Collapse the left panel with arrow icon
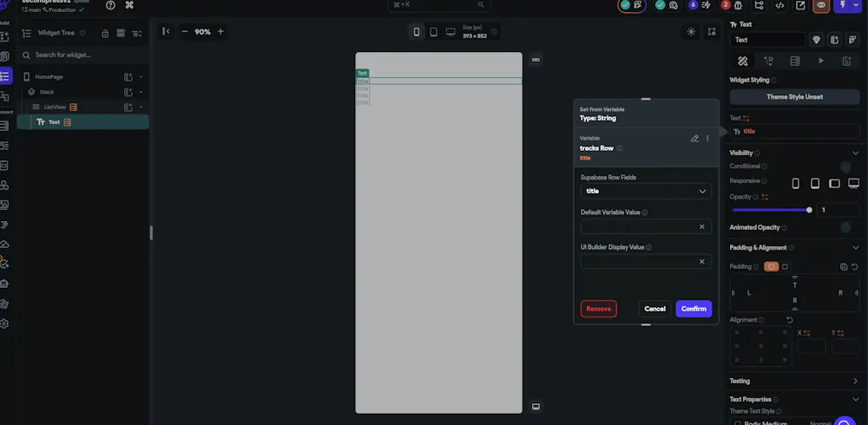 pyautogui.click(x=166, y=31)
